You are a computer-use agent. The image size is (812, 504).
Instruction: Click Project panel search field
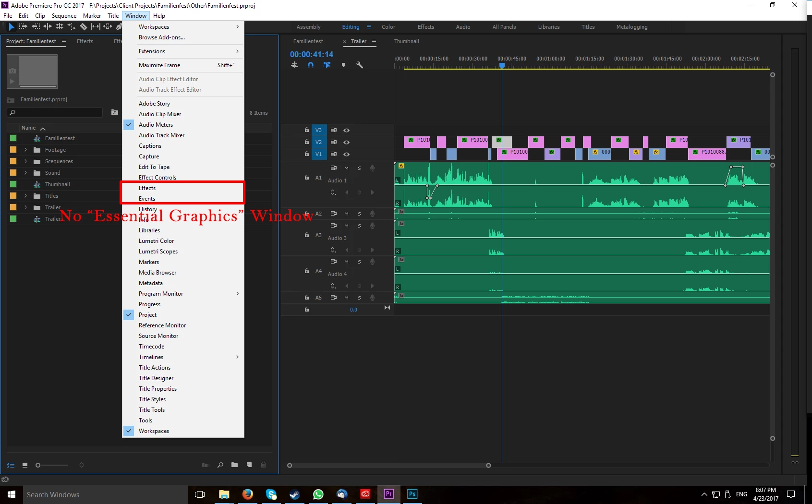55,112
